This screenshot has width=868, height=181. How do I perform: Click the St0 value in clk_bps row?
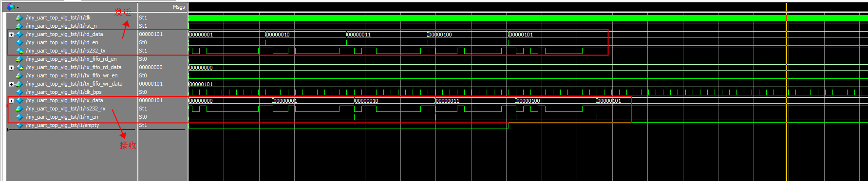click(143, 92)
